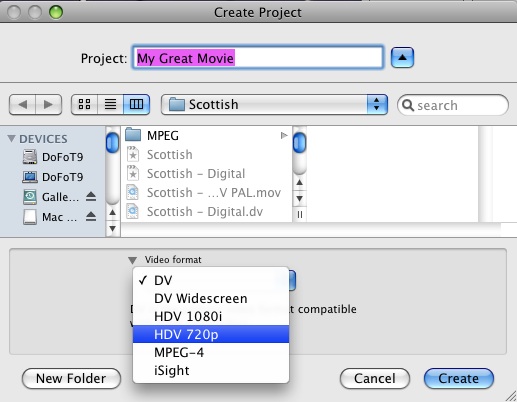Open the Scottish folder location dropdown

pyautogui.click(x=274, y=104)
